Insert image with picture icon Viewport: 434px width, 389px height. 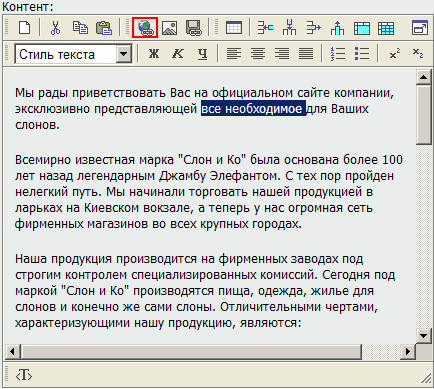(169, 28)
